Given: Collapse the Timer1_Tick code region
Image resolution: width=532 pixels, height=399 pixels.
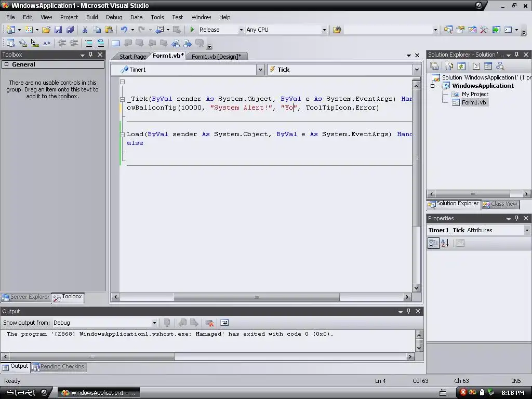Looking at the screenshot, I should pos(122,99).
